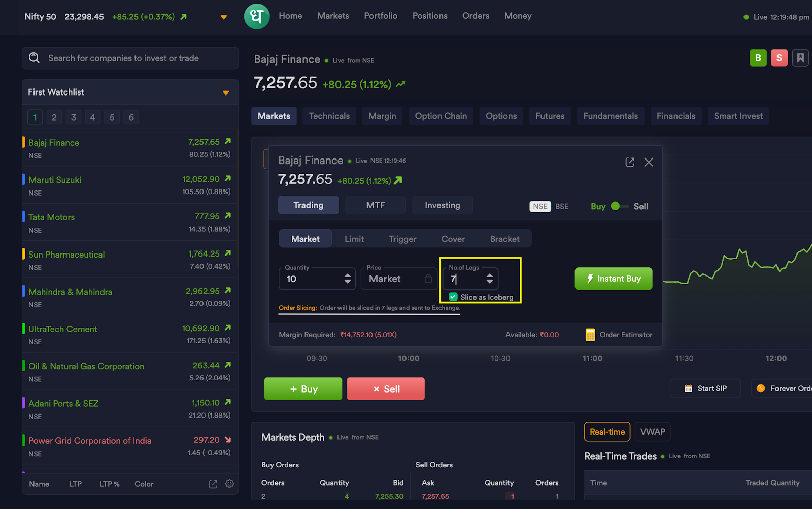Image resolution: width=812 pixels, height=509 pixels.
Task: Click the Nifty 50 up-arrow icon
Action: click(184, 17)
